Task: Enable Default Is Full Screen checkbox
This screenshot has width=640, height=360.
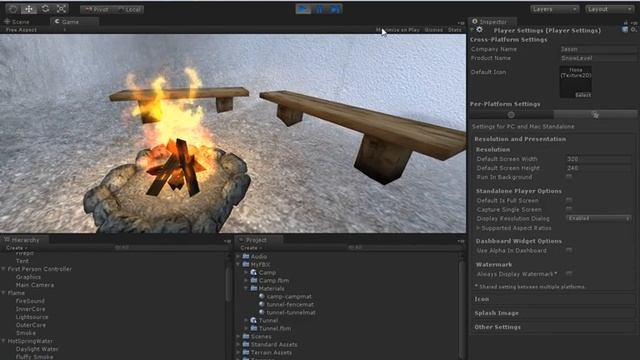Action: pyautogui.click(x=569, y=200)
